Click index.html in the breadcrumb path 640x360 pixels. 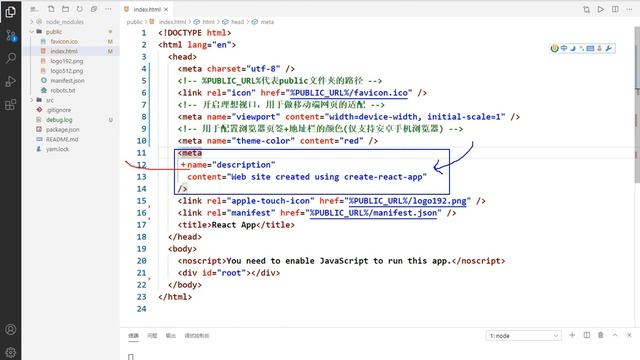coord(172,22)
